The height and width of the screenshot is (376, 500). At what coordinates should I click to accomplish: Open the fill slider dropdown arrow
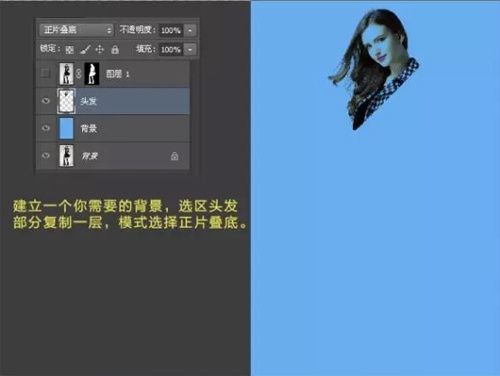190,50
